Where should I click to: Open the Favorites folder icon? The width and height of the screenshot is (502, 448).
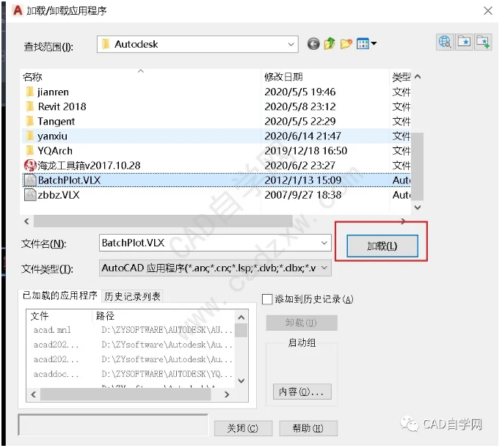tap(464, 42)
